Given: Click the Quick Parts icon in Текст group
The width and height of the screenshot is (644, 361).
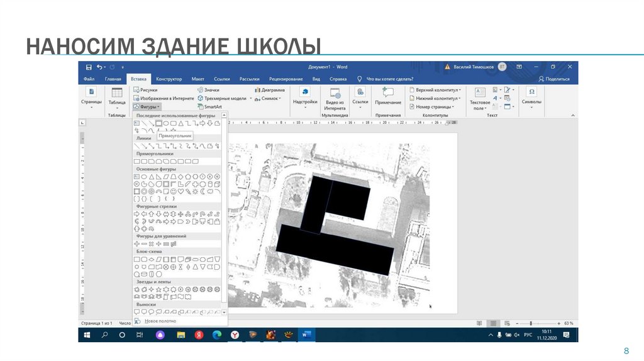Looking at the screenshot, I should 497,89.
